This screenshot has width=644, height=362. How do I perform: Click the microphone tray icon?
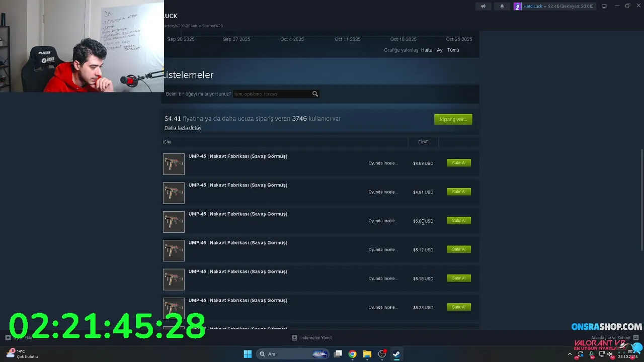tap(591, 354)
